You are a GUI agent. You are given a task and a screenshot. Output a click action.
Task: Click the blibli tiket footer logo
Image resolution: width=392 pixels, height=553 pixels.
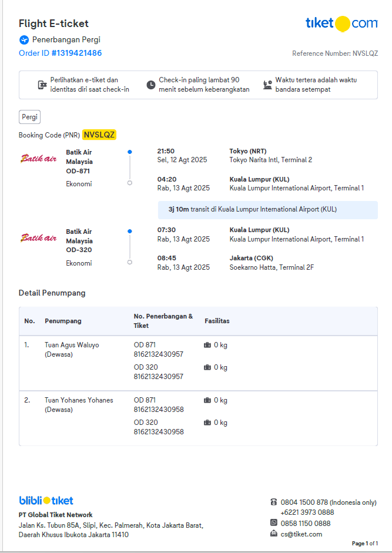[46, 501]
